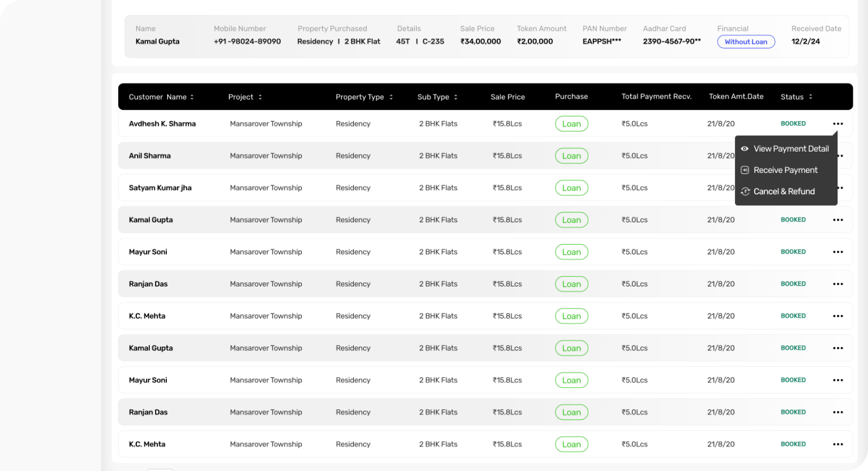Click Loan badge in last K.C. Mehta row
Screen dimensions: 868x471
[x=572, y=445]
